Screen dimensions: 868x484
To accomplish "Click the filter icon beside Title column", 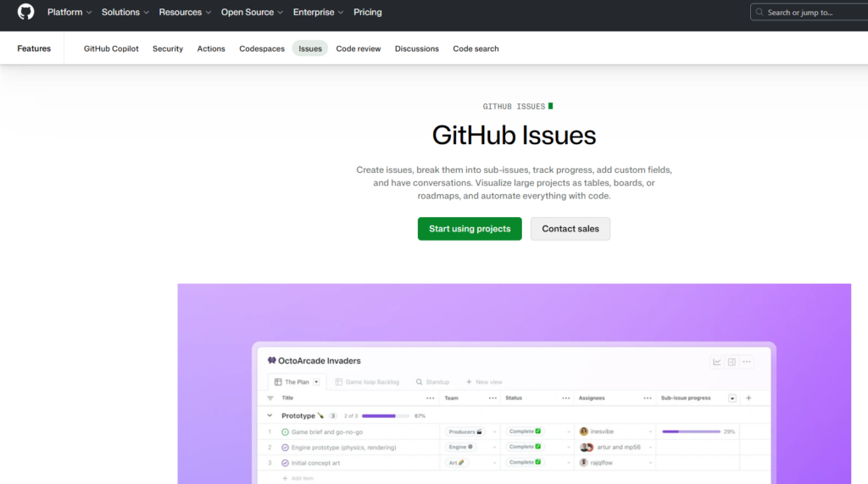I will tap(270, 398).
